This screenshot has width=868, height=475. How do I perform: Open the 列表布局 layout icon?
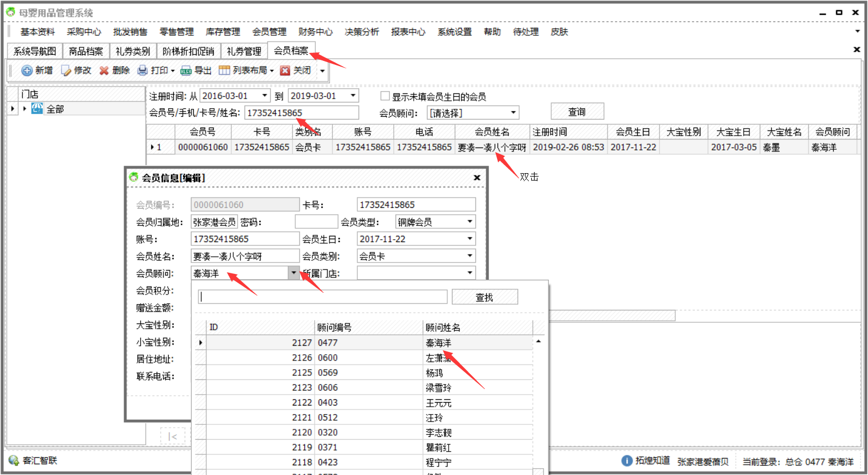coord(225,71)
